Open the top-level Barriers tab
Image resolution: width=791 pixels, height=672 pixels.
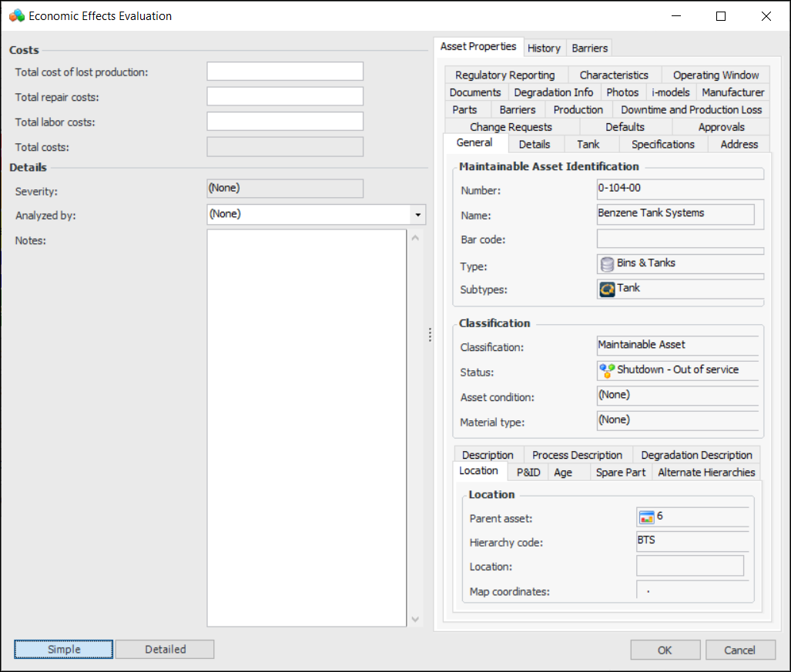tap(590, 48)
